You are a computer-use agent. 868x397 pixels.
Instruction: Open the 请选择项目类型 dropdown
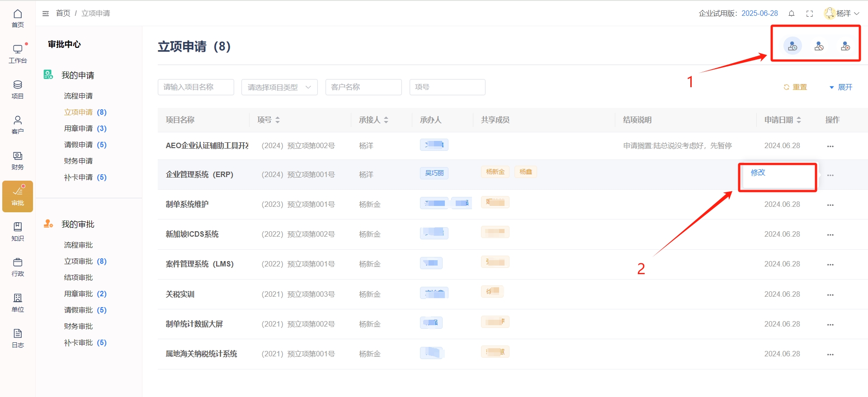click(x=279, y=87)
